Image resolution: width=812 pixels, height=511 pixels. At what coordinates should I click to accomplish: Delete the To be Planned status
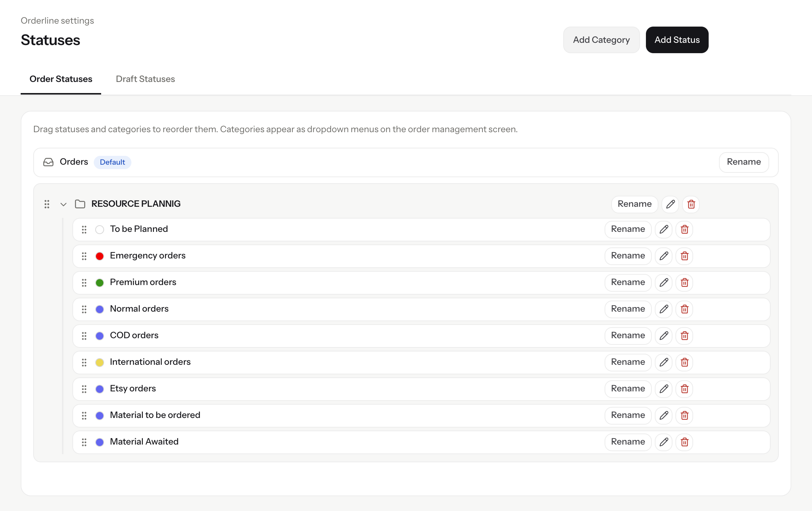(684, 229)
